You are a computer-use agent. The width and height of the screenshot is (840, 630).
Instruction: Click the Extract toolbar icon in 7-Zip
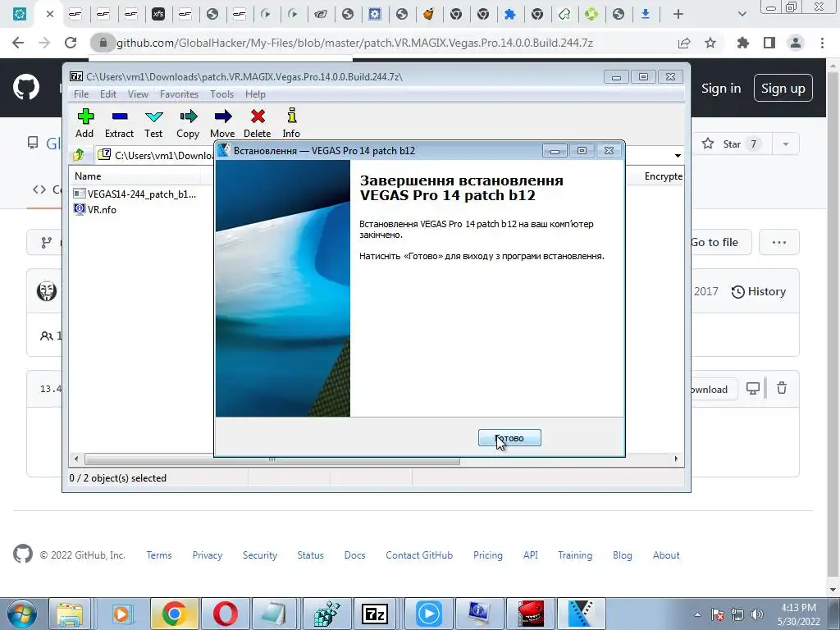tap(119, 124)
